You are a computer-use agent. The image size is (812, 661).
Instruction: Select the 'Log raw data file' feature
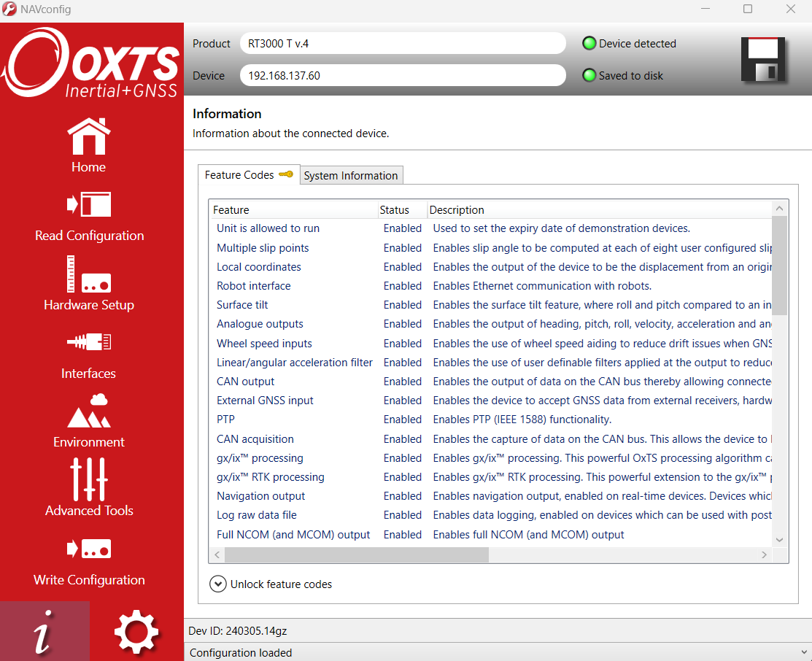point(256,515)
